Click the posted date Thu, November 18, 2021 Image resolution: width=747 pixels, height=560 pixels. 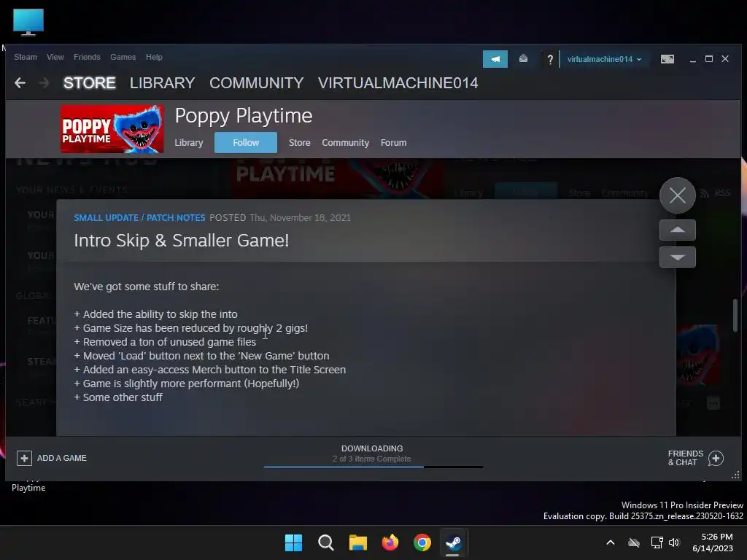300,217
